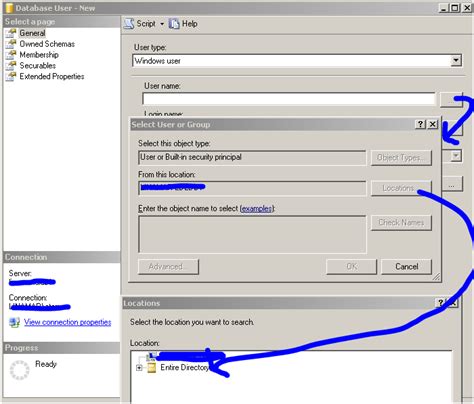Click the progress spinner icon
This screenshot has width=474, height=404.
coord(20,370)
